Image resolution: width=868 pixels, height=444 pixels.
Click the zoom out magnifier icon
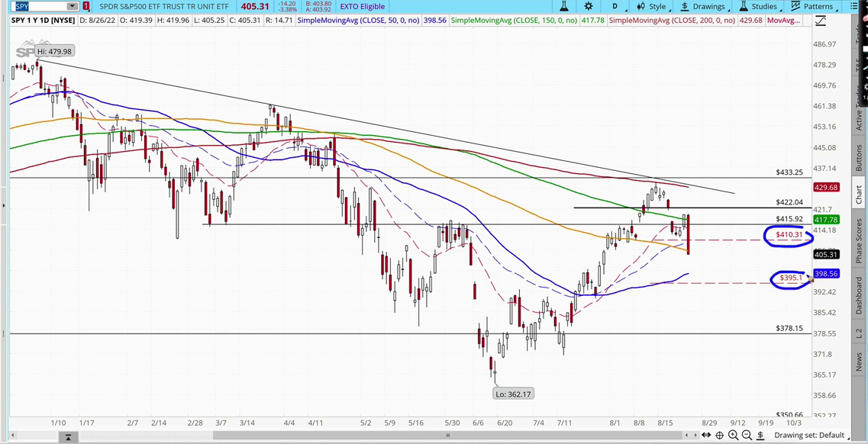click(746, 435)
